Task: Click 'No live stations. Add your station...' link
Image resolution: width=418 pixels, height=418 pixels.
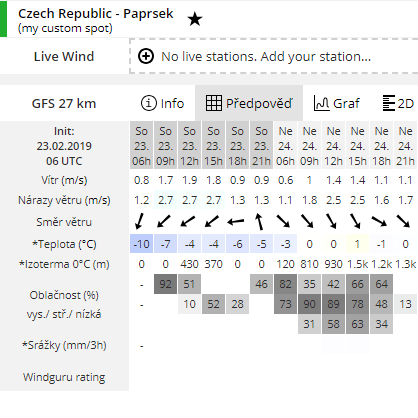Action: (x=266, y=56)
